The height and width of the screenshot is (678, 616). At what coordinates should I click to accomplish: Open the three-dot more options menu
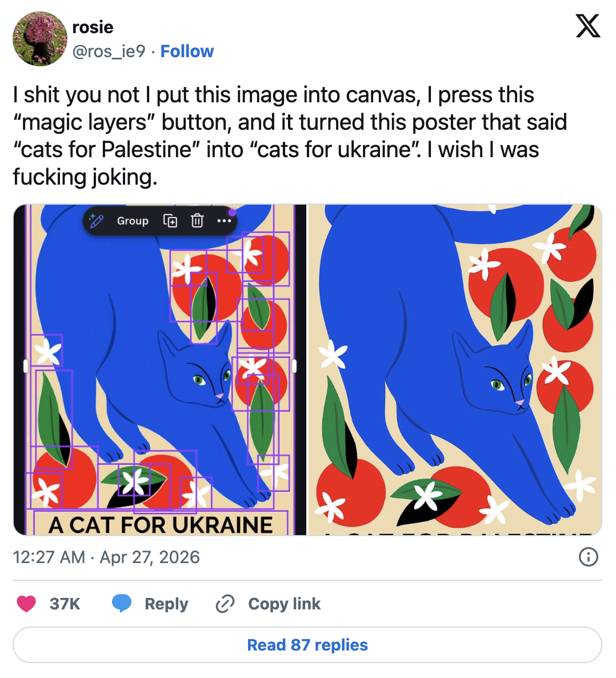(x=224, y=221)
